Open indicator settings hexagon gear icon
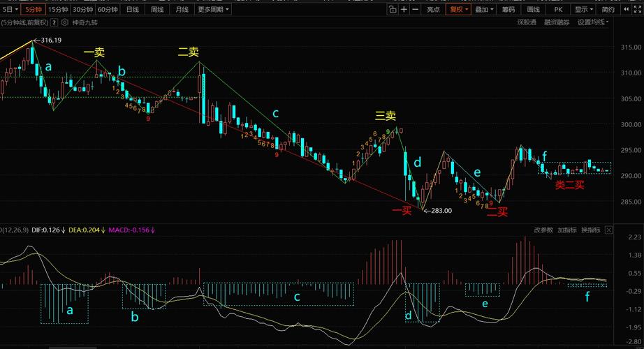Screen dimensions: 644x349 (64, 22)
